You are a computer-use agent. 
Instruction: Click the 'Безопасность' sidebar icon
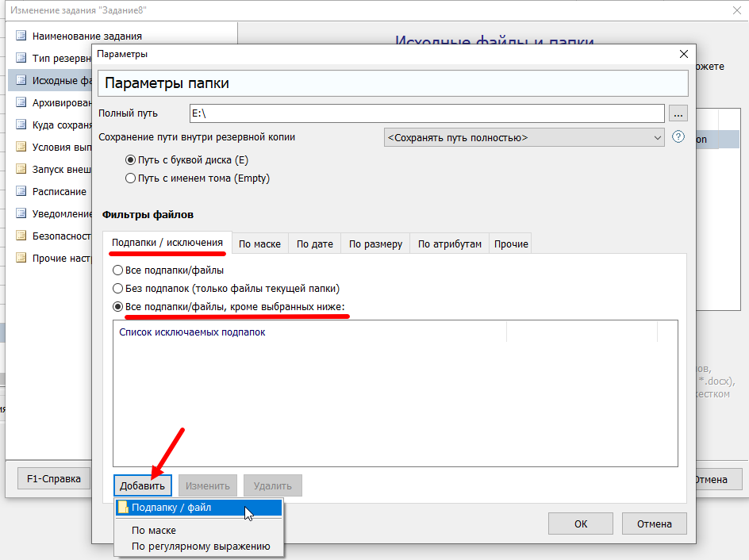tap(21, 236)
